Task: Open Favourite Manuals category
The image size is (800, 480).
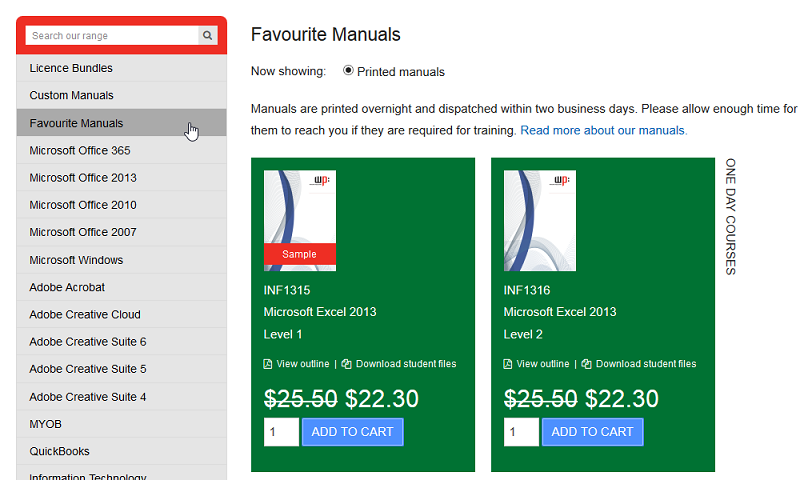Action: (121, 123)
